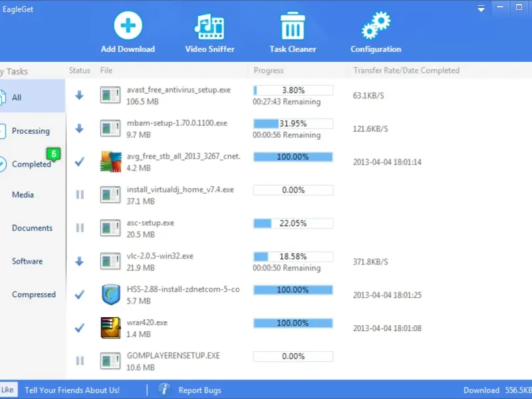Click the file icon of avast_free_antivirus_setup.exe
This screenshot has width=532, height=399.
[x=110, y=95]
